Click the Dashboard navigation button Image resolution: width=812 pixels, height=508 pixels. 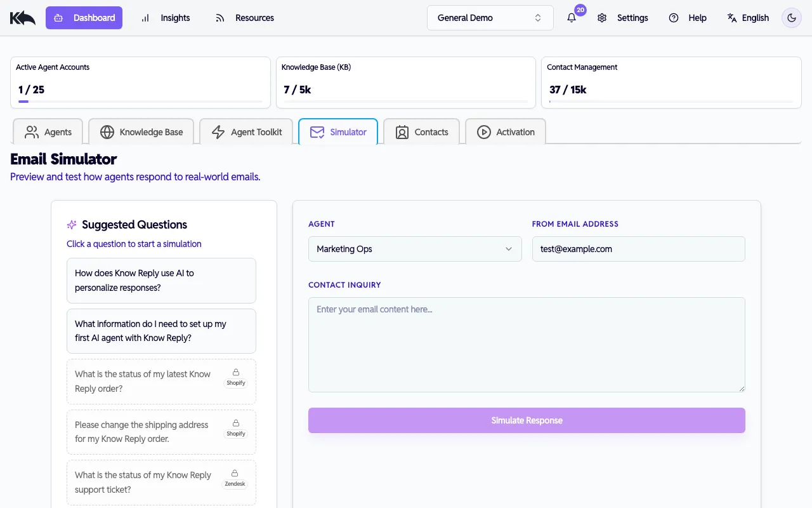point(84,18)
